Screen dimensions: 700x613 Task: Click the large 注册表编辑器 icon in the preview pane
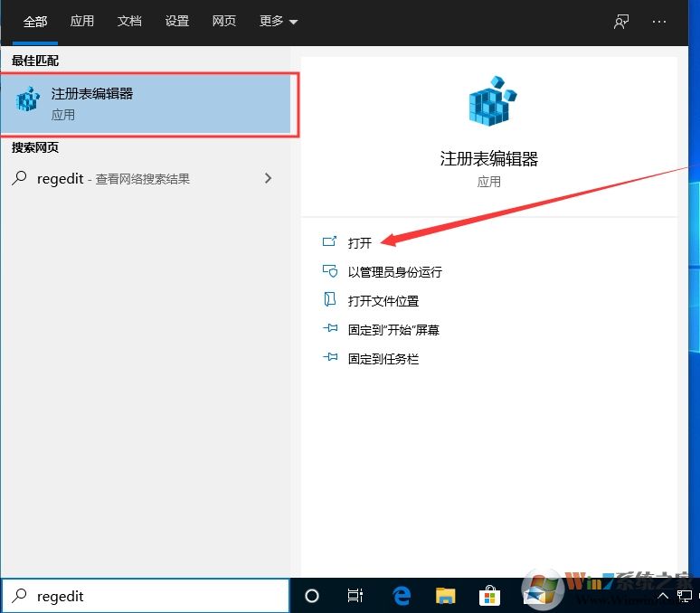pyautogui.click(x=492, y=101)
